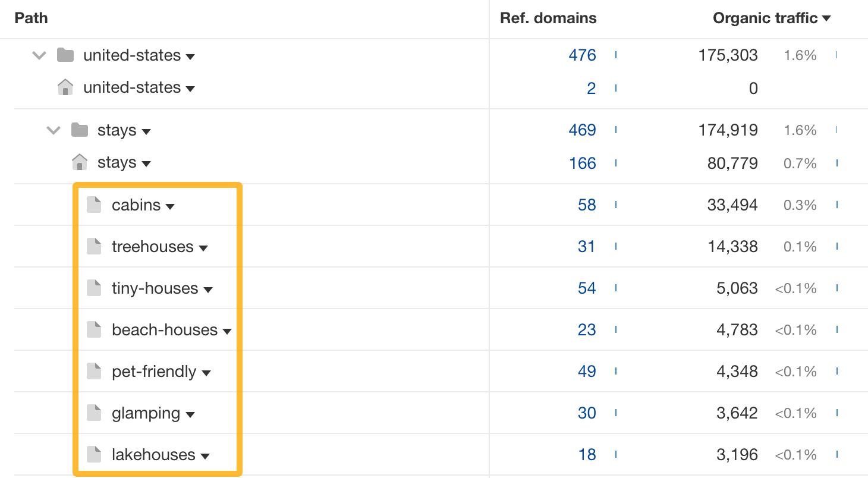Click the treehouses page file icon
868x478 pixels.
click(x=94, y=247)
